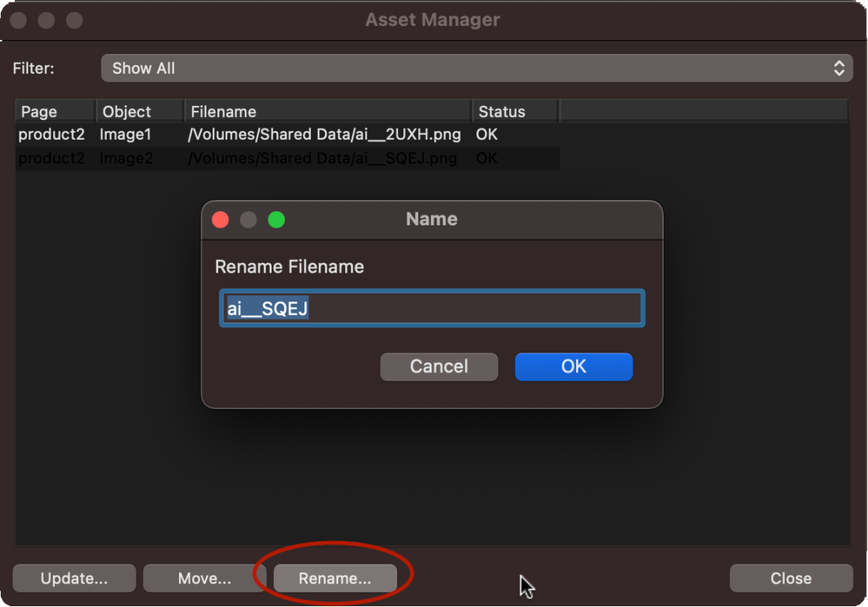Confirm the rename with the OK button
The width and height of the screenshot is (868, 607).
[x=573, y=367]
